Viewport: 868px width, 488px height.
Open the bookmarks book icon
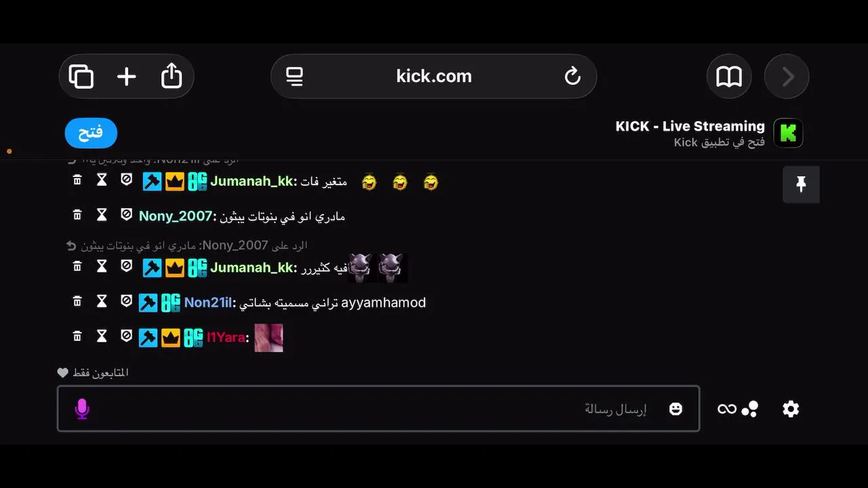[x=729, y=77]
